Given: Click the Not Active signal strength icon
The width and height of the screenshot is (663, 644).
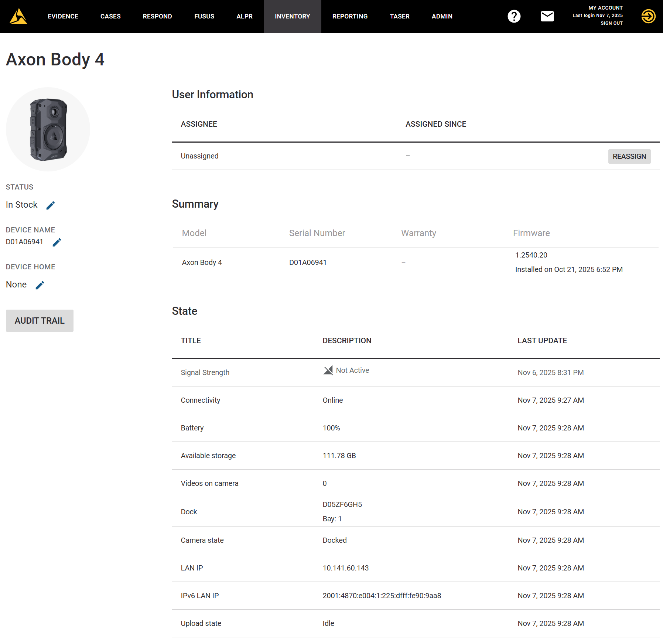Looking at the screenshot, I should pyautogui.click(x=329, y=370).
